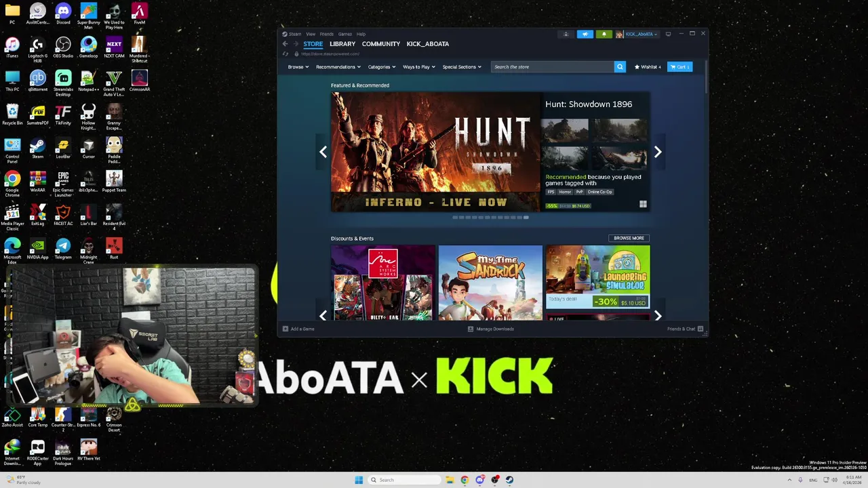
Task: Open the Telegram desktop shortcut
Action: click(63, 248)
